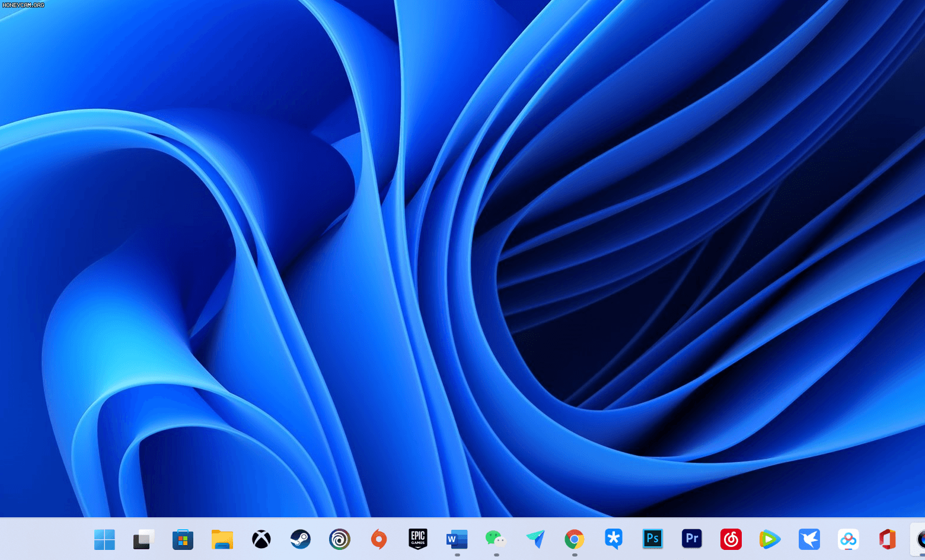The image size is (925, 560).
Task: Launch the Epic Games Launcher
Action: 417,539
